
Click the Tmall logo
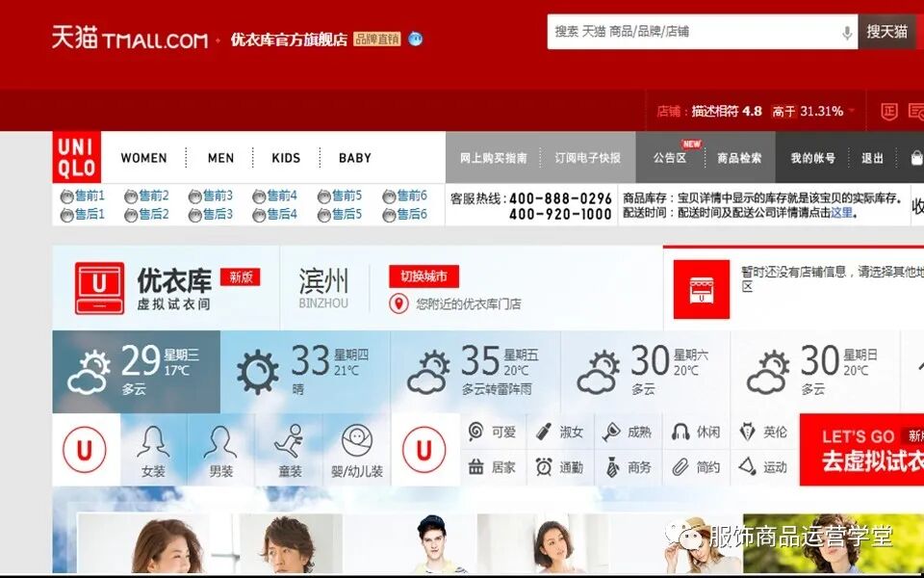tap(130, 39)
